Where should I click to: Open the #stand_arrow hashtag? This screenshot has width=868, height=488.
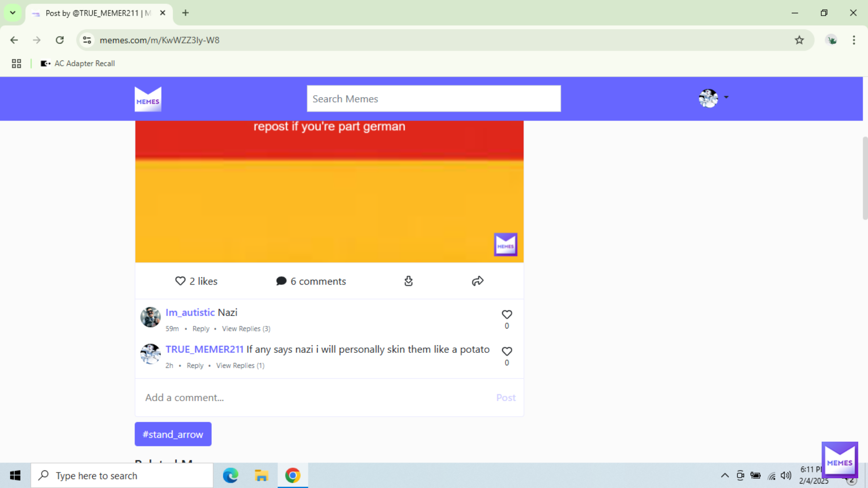pos(173,434)
